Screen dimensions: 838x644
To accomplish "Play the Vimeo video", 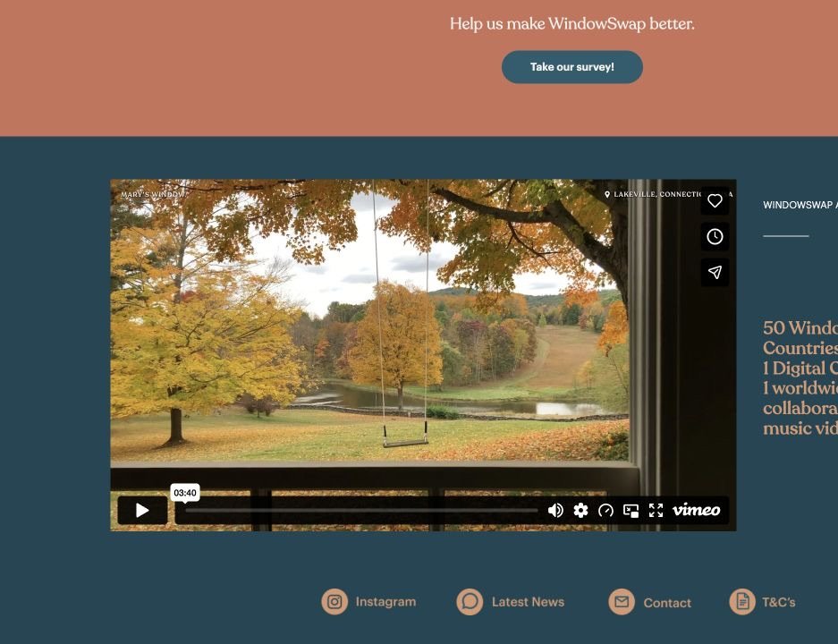I will point(142,511).
